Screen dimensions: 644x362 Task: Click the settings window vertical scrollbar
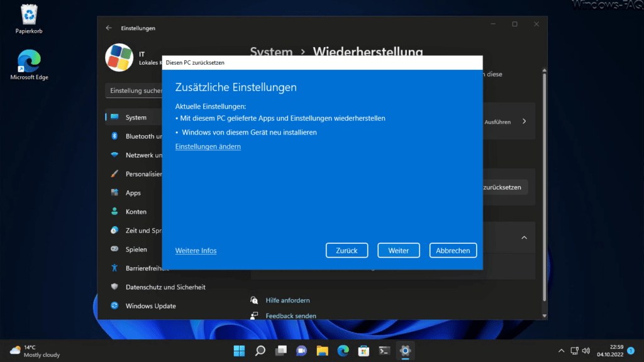(544, 187)
